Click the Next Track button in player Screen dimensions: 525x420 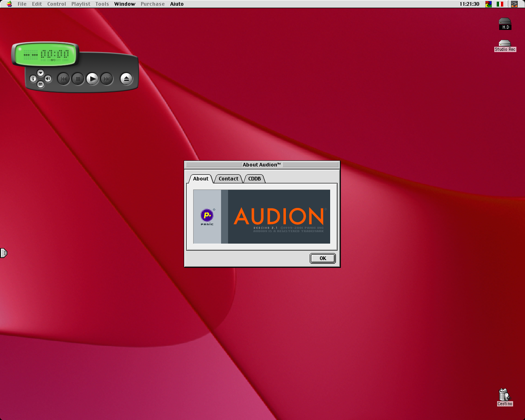coord(107,78)
